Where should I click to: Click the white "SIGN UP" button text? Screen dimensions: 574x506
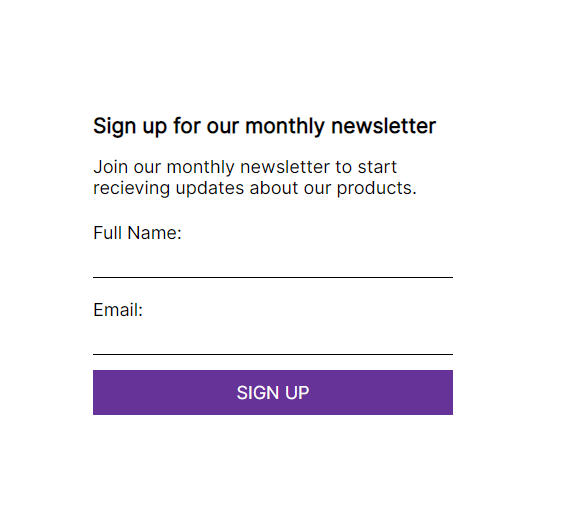pos(273,393)
